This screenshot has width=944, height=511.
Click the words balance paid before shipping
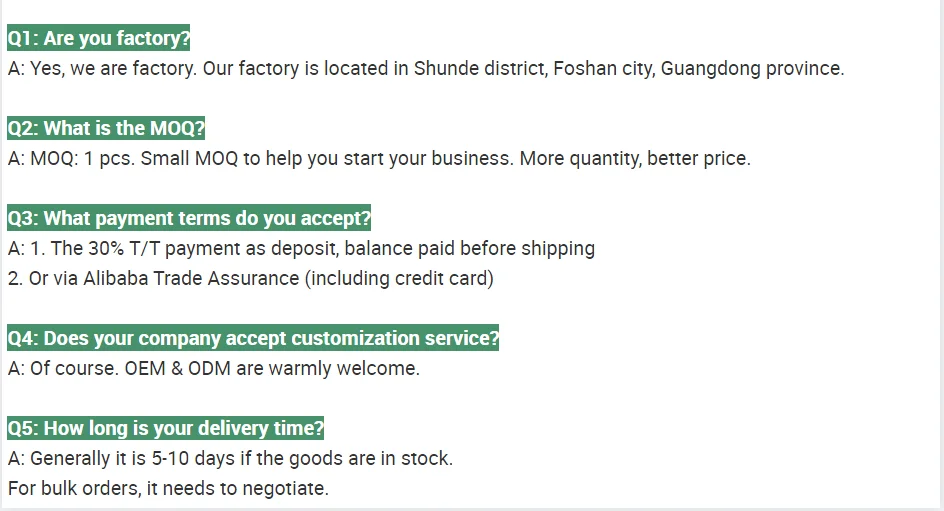coord(481,248)
